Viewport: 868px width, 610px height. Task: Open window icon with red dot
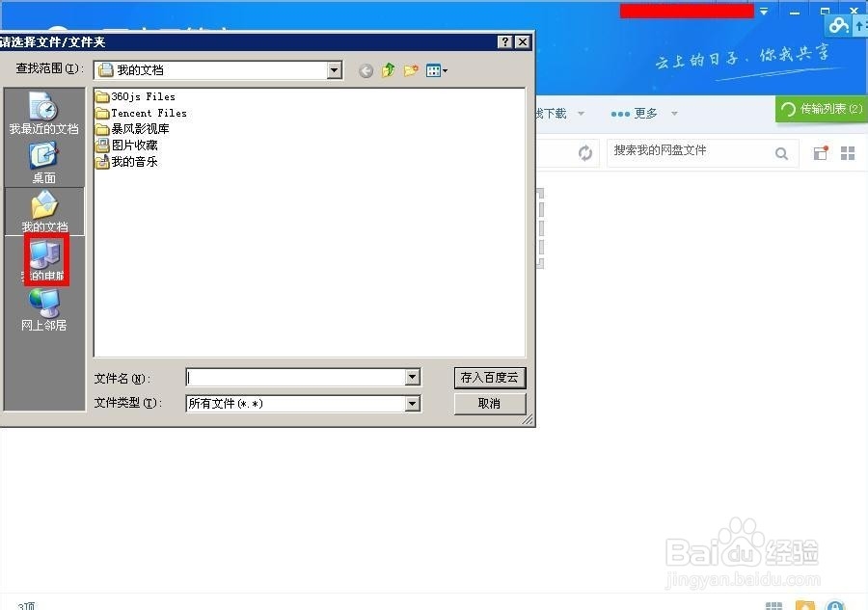point(821,152)
